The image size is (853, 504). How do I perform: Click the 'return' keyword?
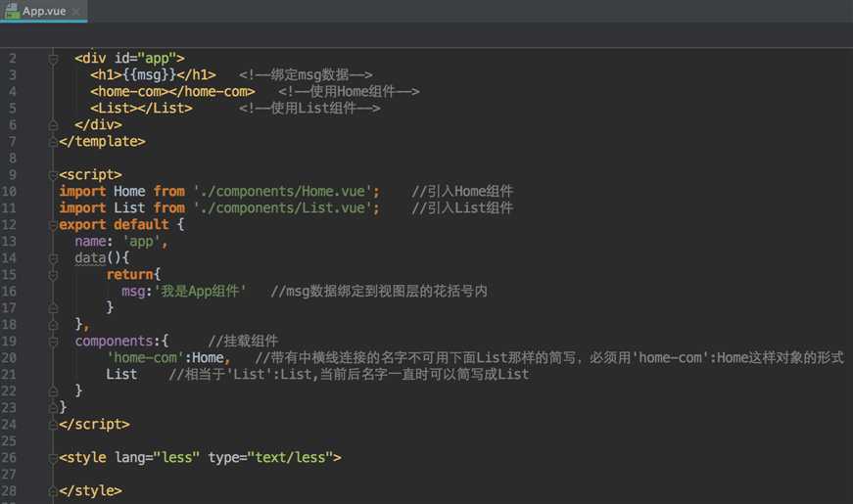[129, 275]
